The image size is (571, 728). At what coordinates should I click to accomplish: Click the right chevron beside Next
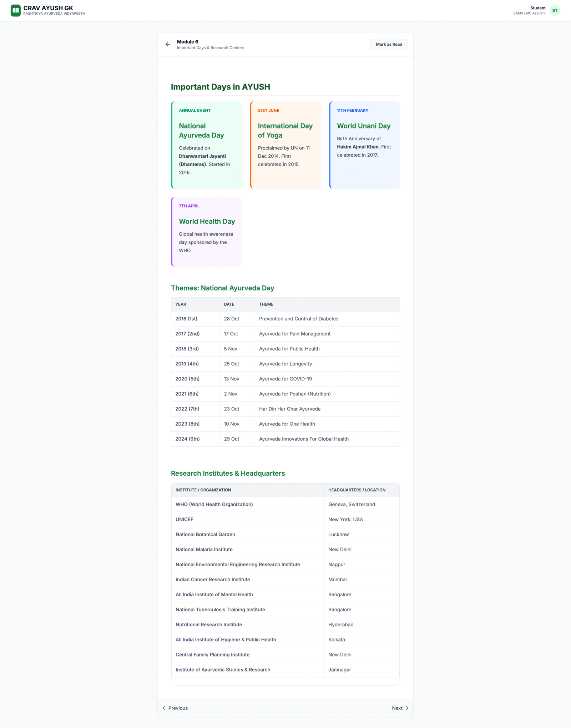(407, 708)
